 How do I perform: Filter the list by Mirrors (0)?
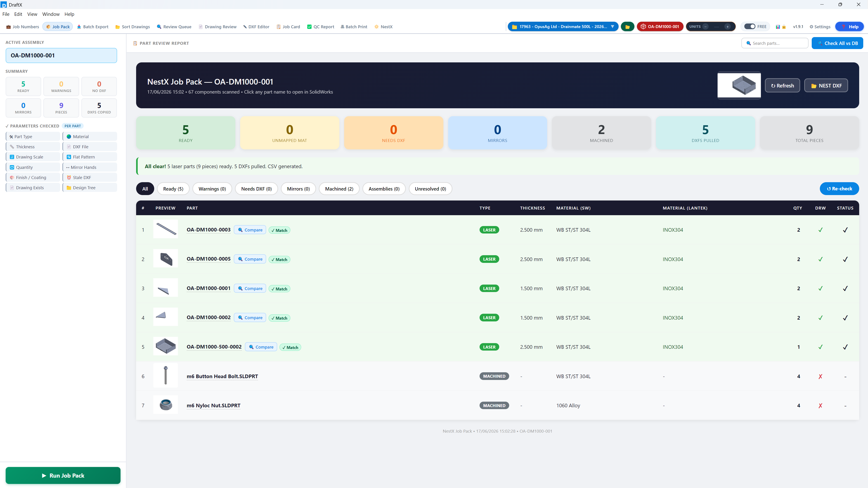[x=298, y=189]
